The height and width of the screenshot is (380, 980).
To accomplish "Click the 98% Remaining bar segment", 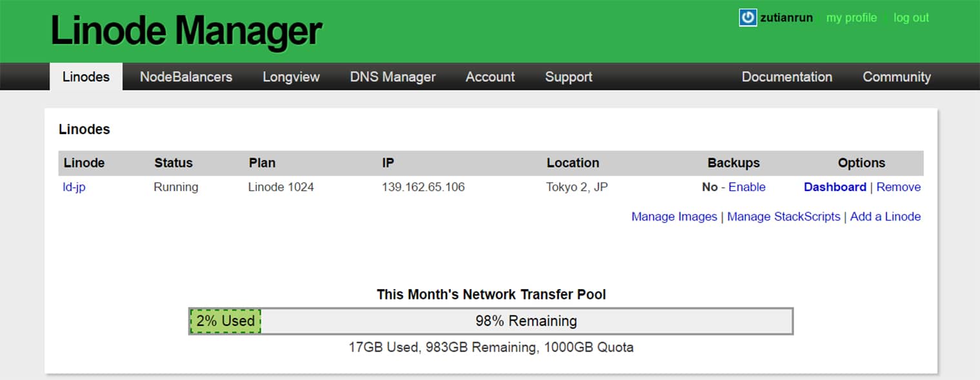I will [x=526, y=321].
